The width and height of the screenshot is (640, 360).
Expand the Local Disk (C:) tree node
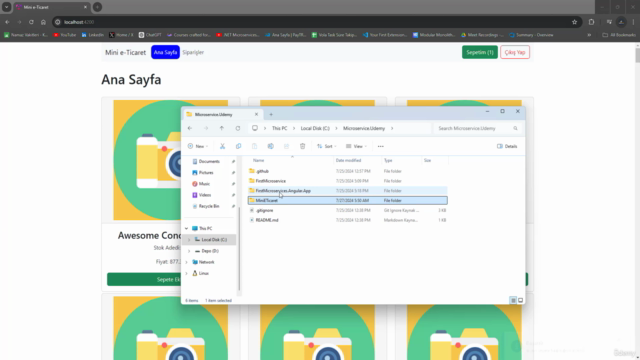189,240
